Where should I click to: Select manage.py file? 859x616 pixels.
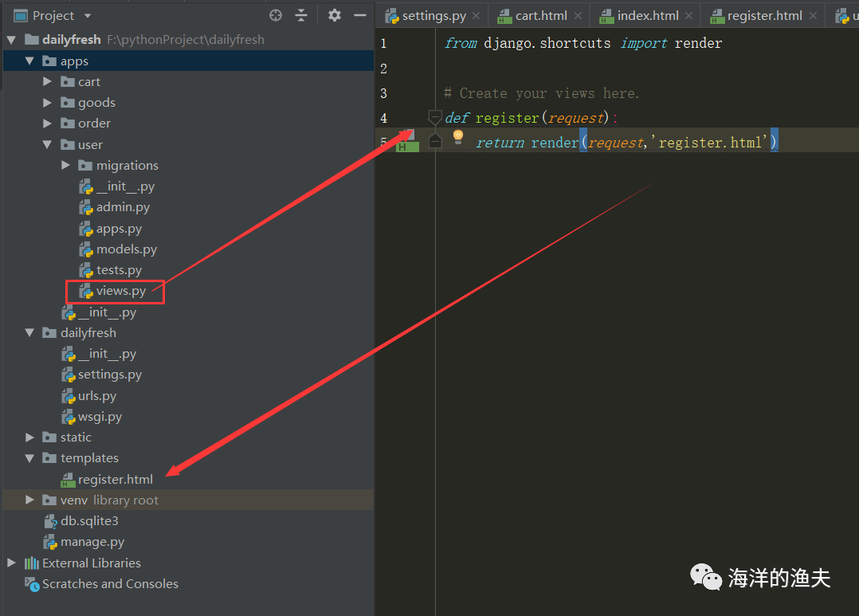point(92,542)
